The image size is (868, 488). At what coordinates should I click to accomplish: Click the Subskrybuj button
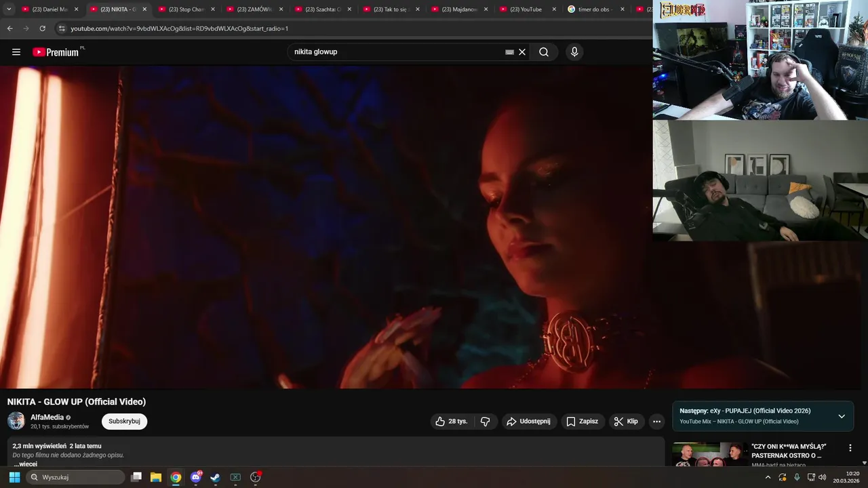pos(124,422)
